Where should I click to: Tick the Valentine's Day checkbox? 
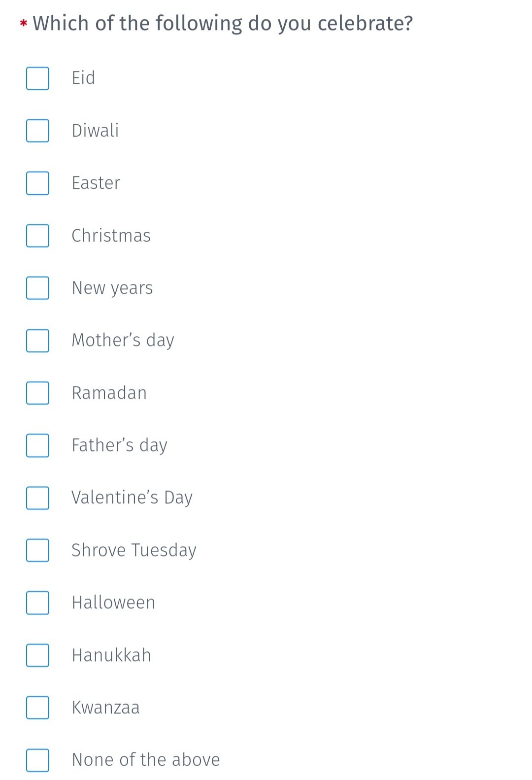pyautogui.click(x=37, y=498)
